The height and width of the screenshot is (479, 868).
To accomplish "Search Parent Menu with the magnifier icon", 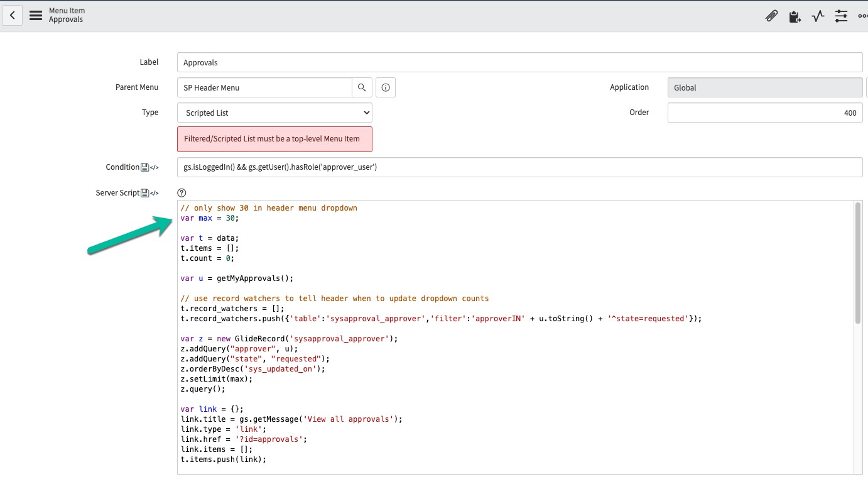I will tap(362, 87).
